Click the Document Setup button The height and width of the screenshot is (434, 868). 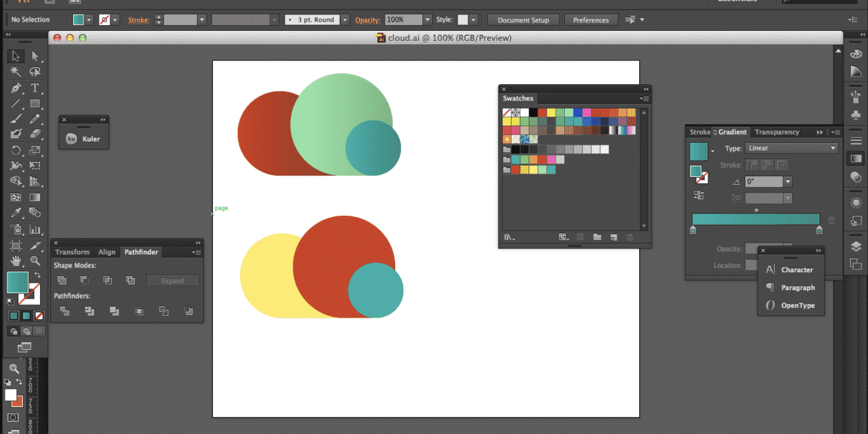pyautogui.click(x=523, y=20)
